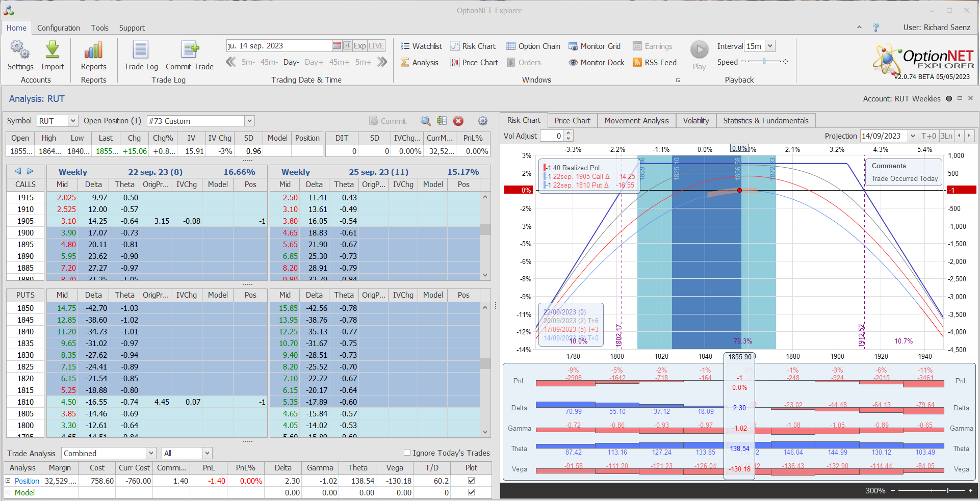980x501 pixels.
Task: Toggle the Model row Plot checkbox
Action: click(x=471, y=492)
